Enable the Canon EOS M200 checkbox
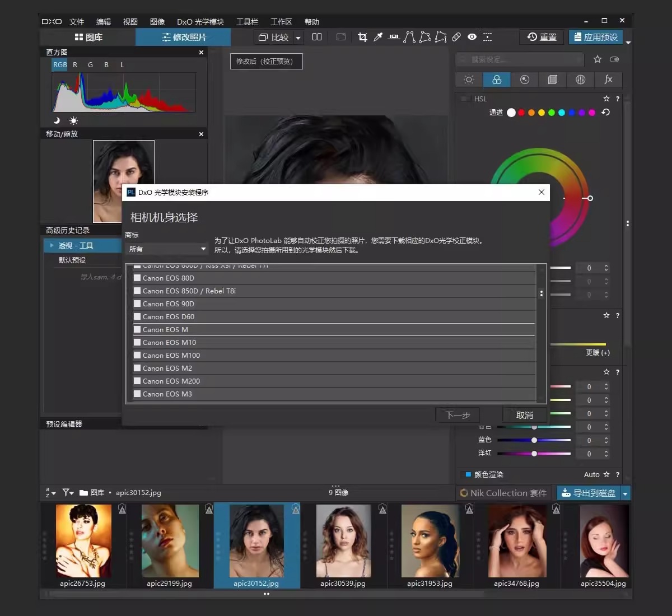The image size is (672, 616). 137,381
